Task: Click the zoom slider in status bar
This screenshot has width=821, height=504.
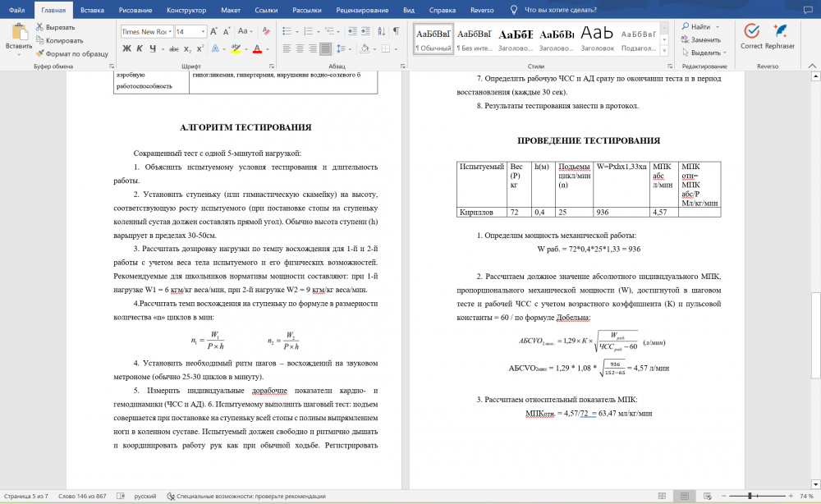Action: (751, 496)
